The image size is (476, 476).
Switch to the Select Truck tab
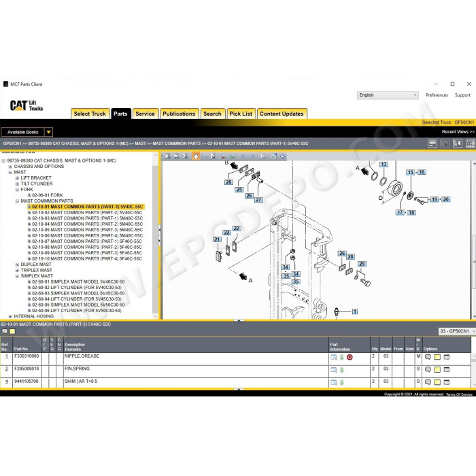pyautogui.click(x=90, y=114)
